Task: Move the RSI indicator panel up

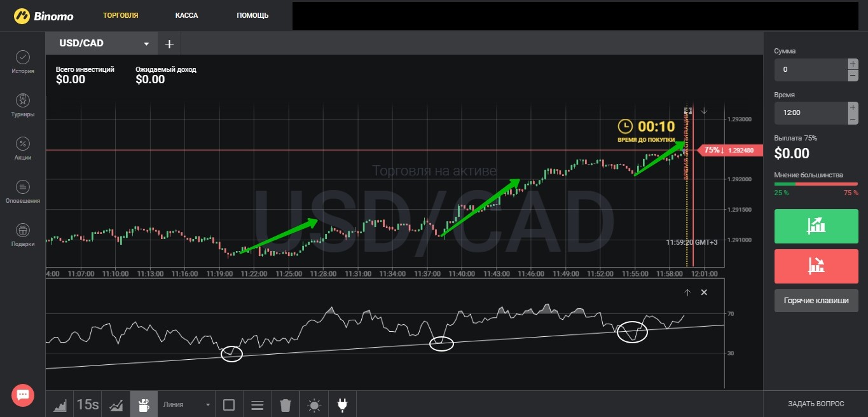Action: pyautogui.click(x=687, y=292)
